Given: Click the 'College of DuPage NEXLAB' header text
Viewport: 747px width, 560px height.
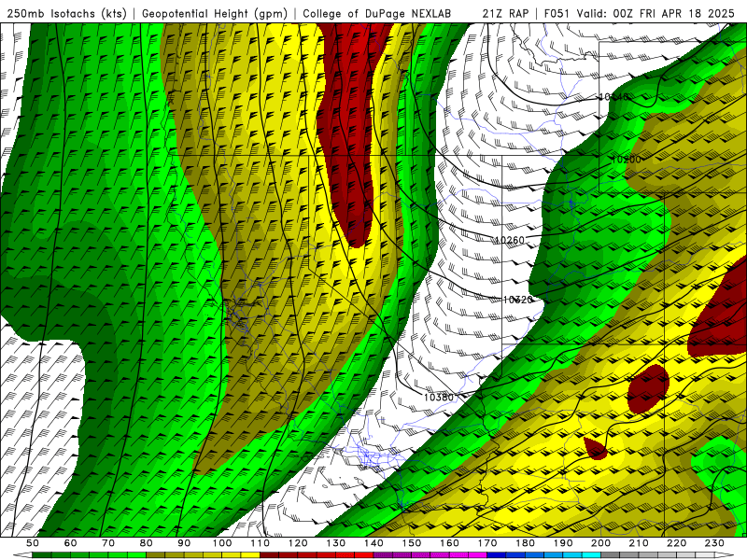Looking at the screenshot, I should click(x=377, y=14).
